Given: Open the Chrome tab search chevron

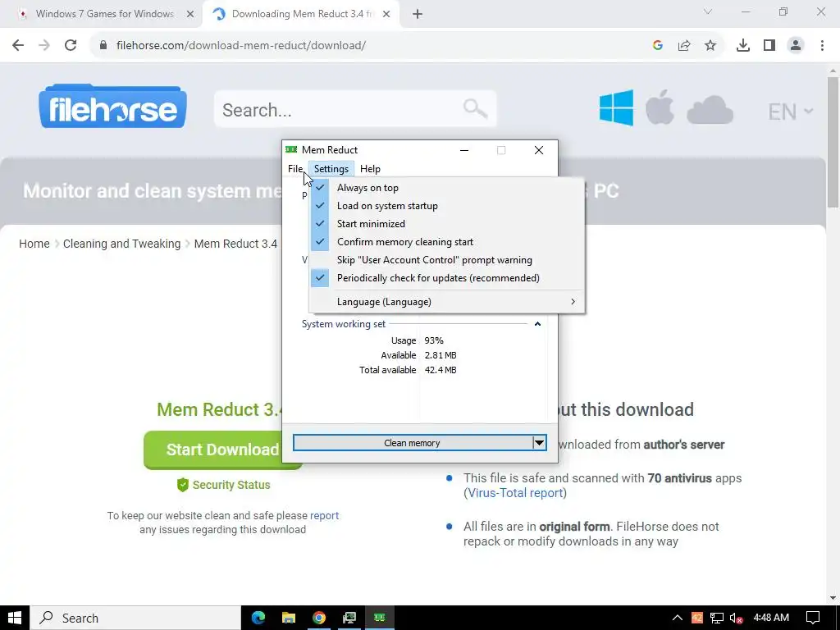Looking at the screenshot, I should tap(708, 11).
